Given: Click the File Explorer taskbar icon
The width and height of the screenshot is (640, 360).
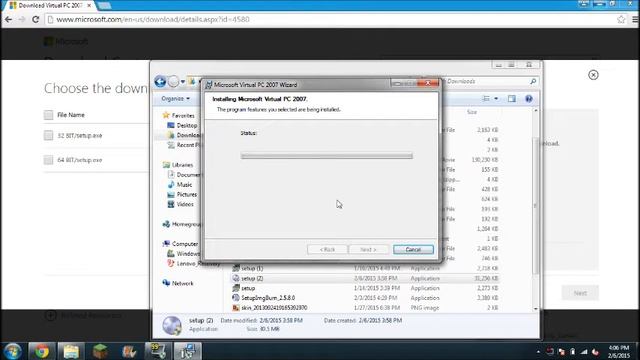Looking at the screenshot, I should [71, 351].
